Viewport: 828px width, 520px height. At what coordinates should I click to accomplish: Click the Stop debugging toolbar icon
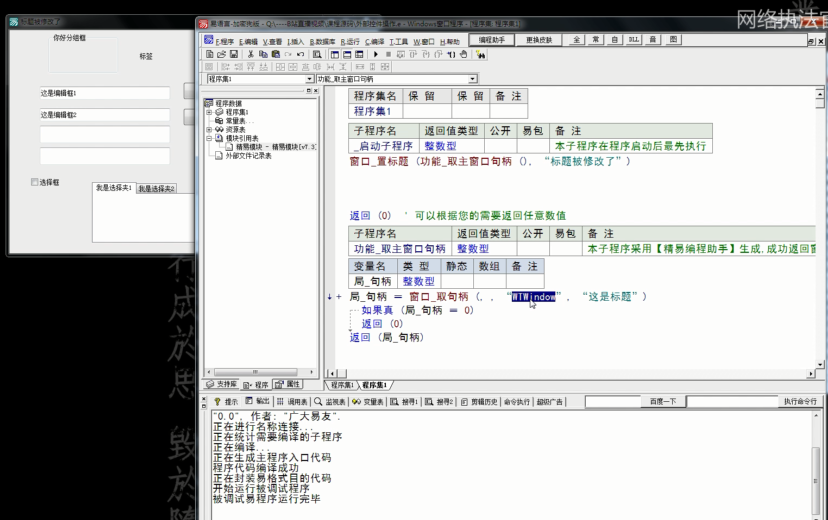[389, 54]
